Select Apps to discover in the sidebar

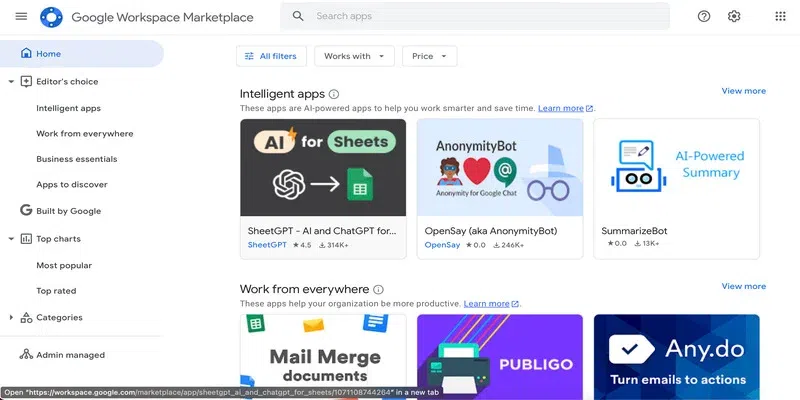tap(72, 185)
